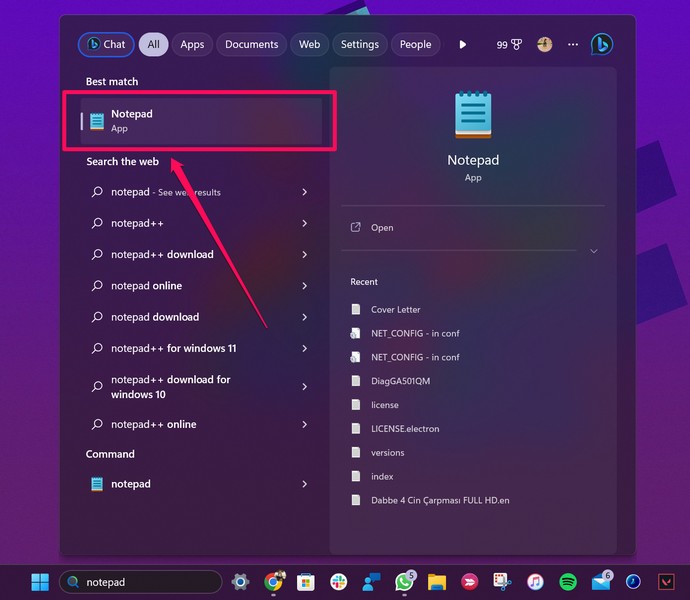
Task: Expand the 'notepad online' suggestion chevron
Action: coord(304,286)
